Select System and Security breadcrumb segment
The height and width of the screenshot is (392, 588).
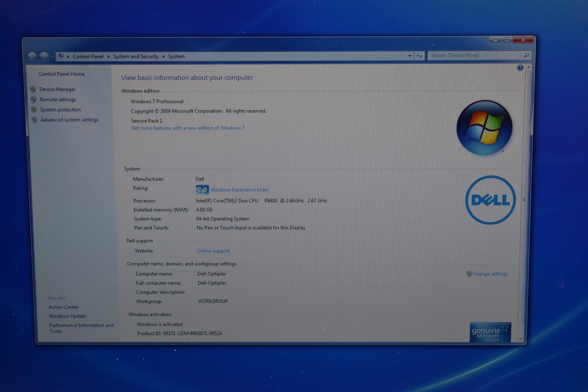[136, 56]
